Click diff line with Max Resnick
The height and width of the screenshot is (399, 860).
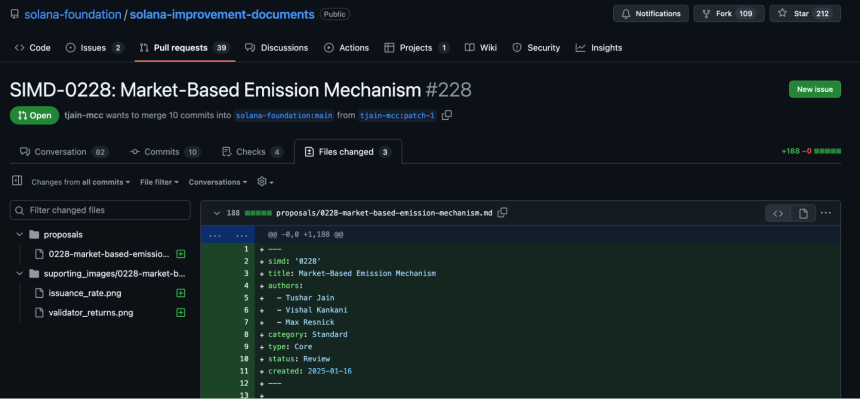305,322
